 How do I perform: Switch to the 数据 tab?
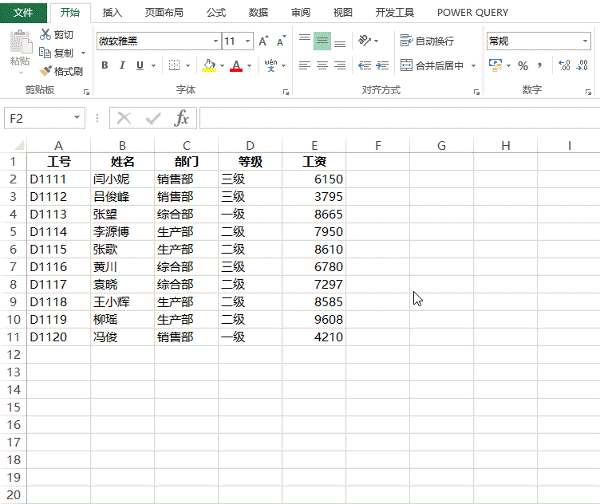[258, 13]
